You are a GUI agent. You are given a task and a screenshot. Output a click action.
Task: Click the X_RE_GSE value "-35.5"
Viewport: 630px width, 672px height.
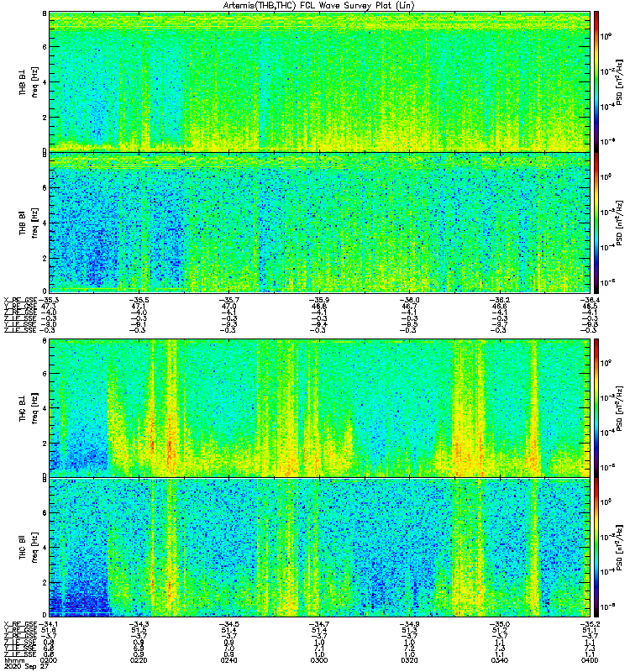click(x=139, y=300)
